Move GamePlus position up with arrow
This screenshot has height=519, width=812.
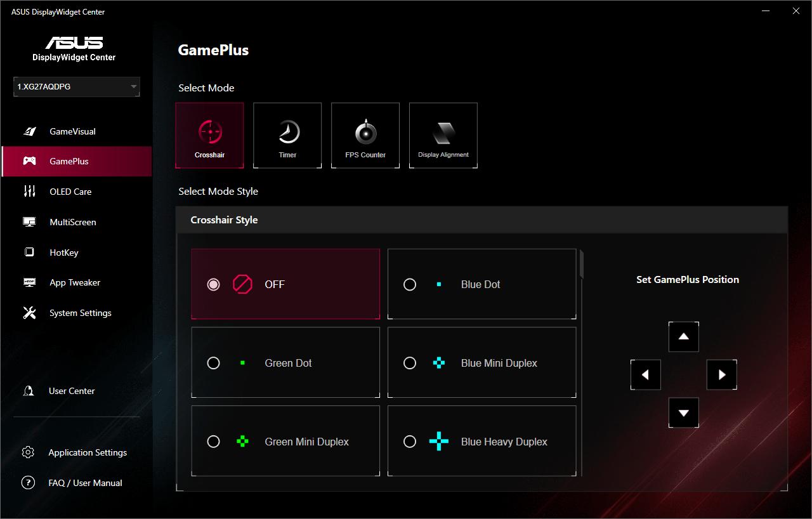pos(684,336)
